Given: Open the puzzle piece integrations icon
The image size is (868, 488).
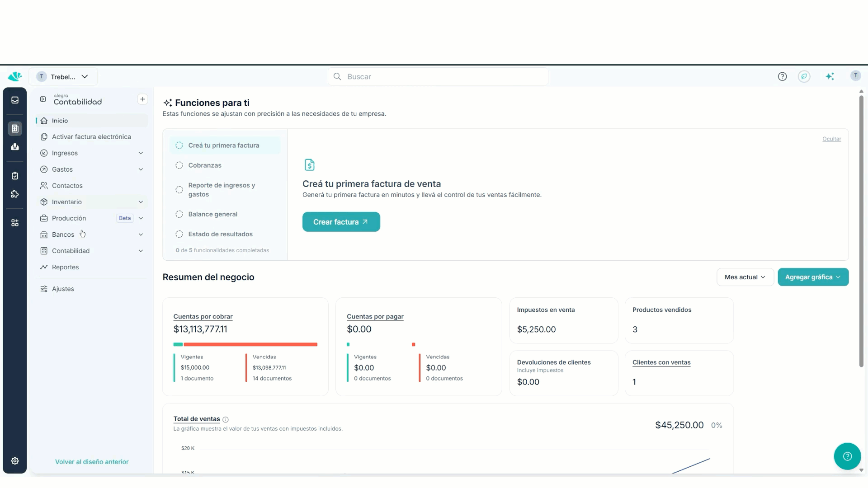Looking at the screenshot, I should point(15,194).
